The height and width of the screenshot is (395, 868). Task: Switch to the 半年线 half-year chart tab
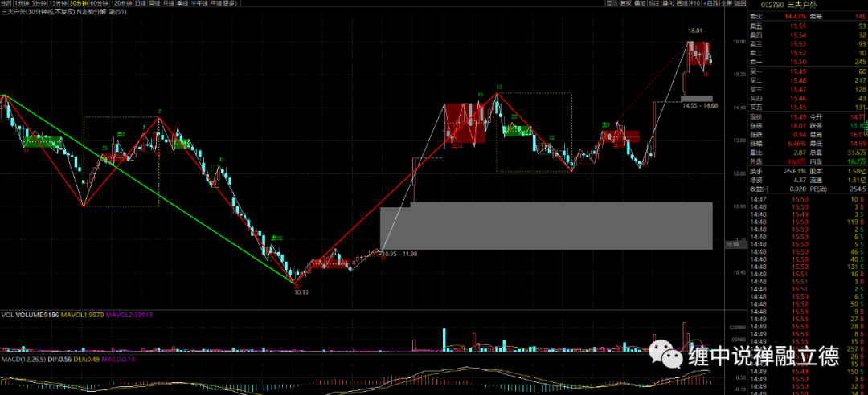[x=199, y=3]
